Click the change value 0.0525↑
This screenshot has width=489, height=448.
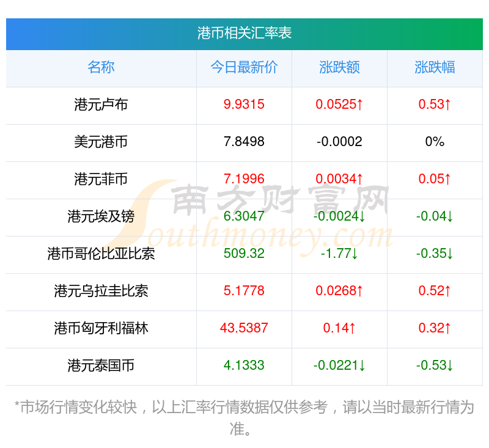coord(339,104)
